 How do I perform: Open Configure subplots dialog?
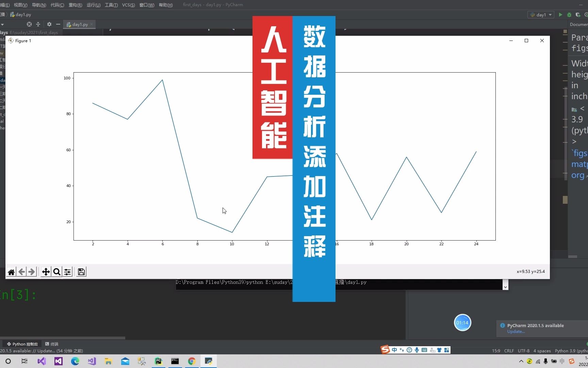(68, 272)
